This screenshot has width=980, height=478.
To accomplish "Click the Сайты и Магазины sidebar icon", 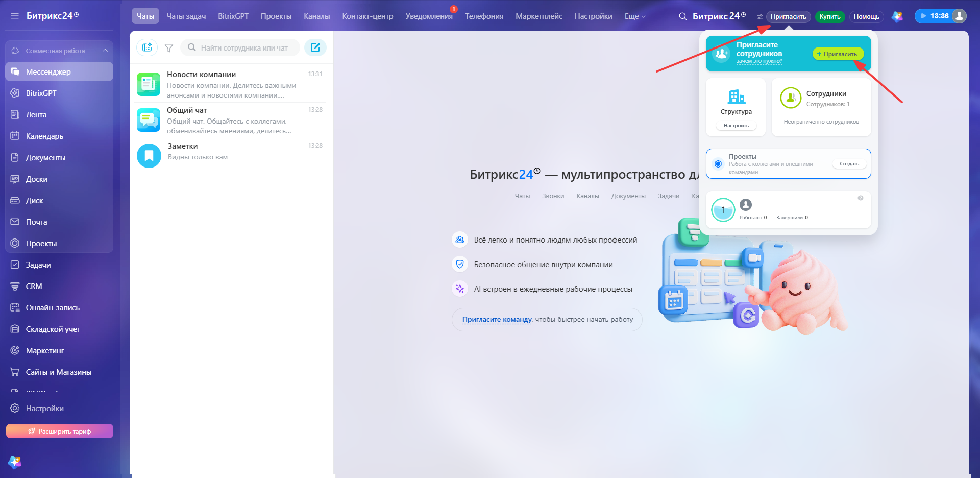I will [15, 372].
